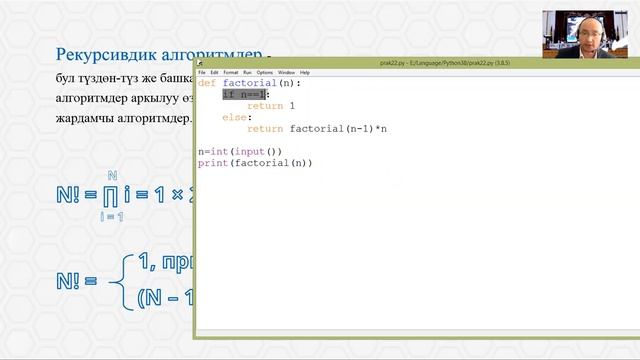Click the 'return 1' code line
Viewport: 640px width, 360px height.
click(271, 106)
